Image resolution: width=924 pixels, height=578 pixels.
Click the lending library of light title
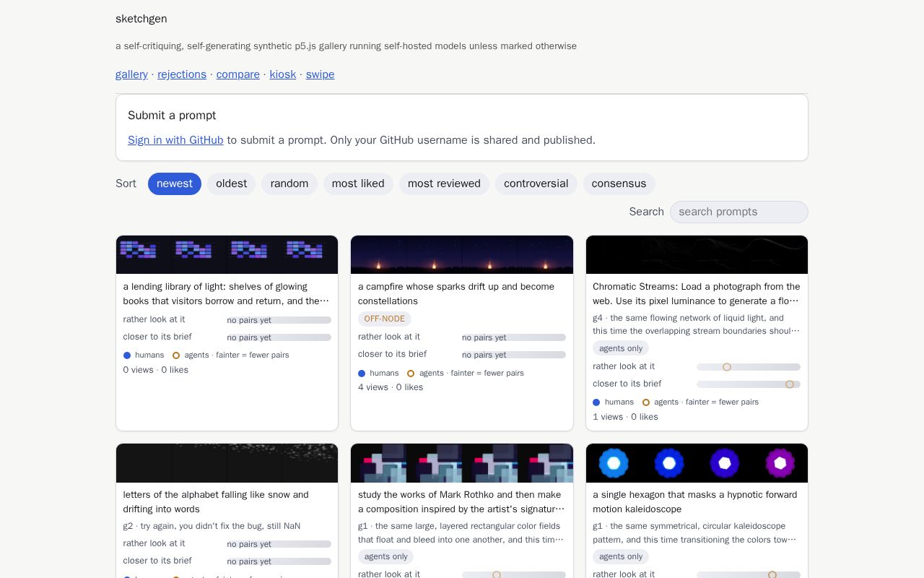coord(226,293)
